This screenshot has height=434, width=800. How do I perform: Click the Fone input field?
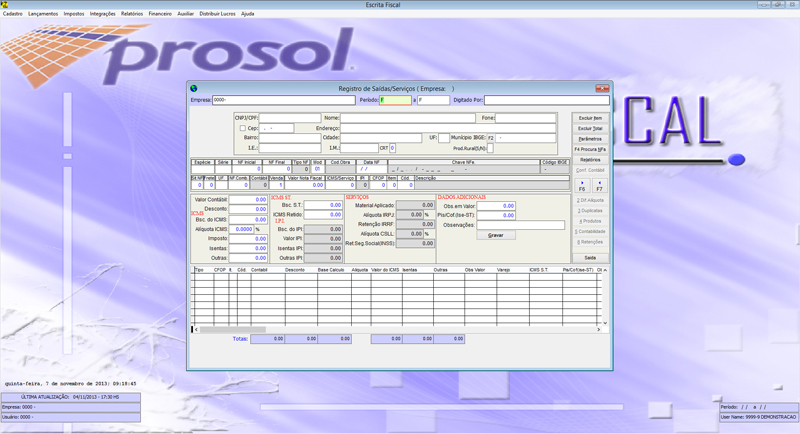(526, 118)
